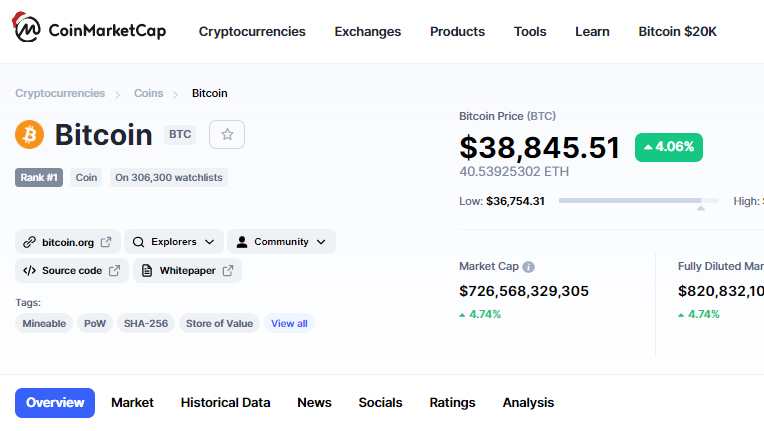
Task: Expand the Explorers dropdown chevron
Action: [x=210, y=242]
